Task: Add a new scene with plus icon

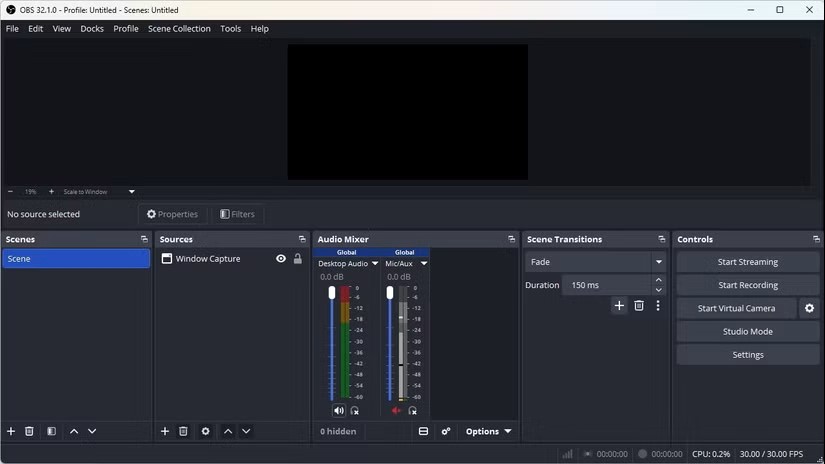Action: (11, 431)
